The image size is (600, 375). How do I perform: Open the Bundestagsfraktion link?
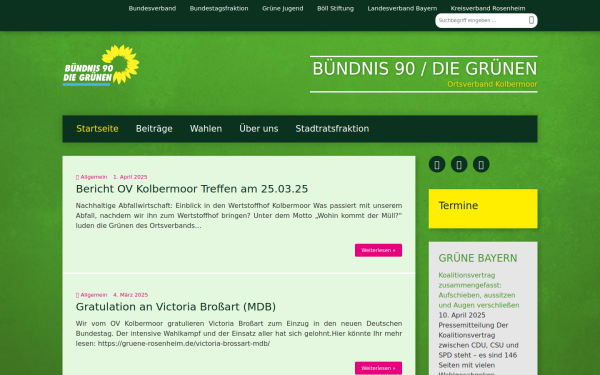point(219,8)
